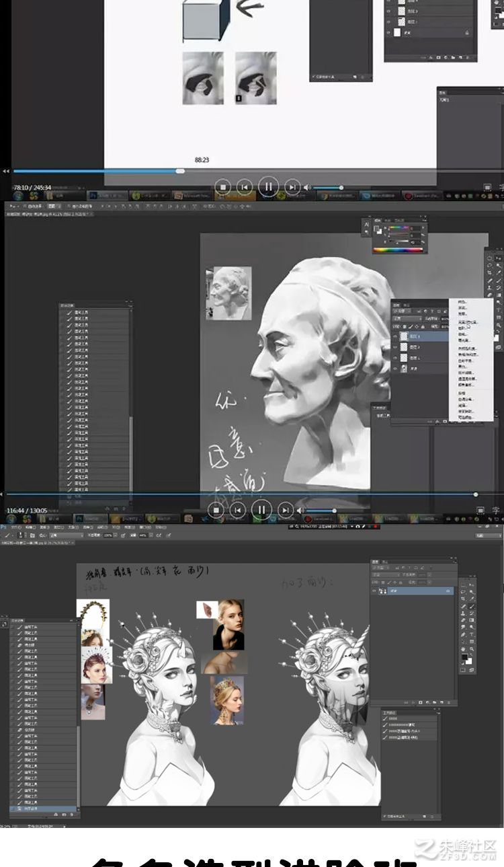Select the Clone Stamp tool in bottom toolbox
This screenshot has height=867, width=504.
(x=463, y=613)
